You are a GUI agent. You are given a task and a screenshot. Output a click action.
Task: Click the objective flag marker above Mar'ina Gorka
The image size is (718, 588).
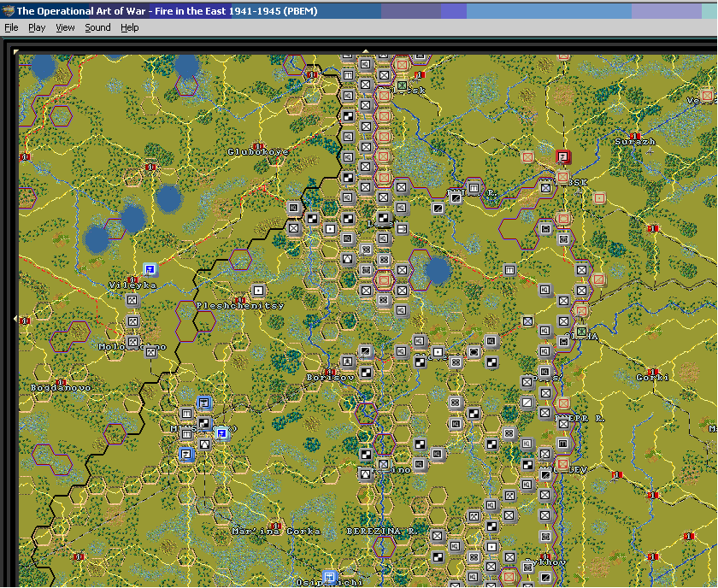tap(275, 526)
